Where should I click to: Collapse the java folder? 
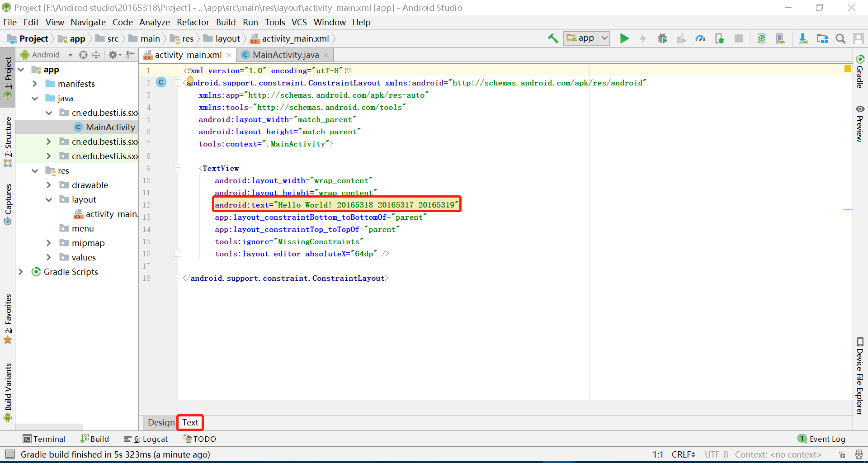click(35, 98)
